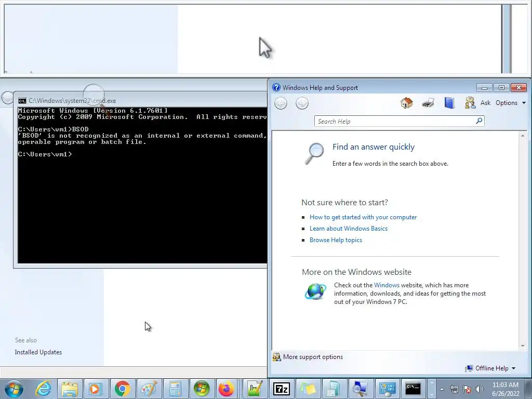Open the Options dropdown in Help window
Viewport: 532px width, 399px height.
click(511, 103)
